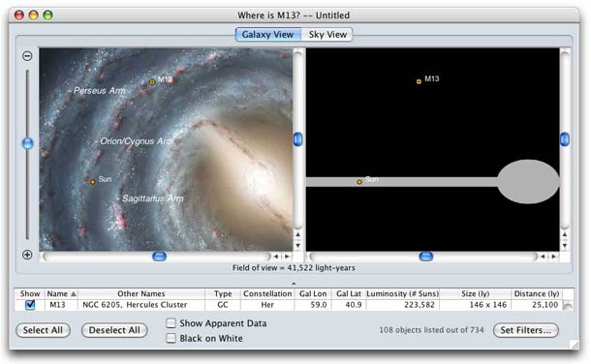Image resolution: width=591 pixels, height=364 pixels.
Task: Click the galaxy map horizontal scrollbar thumb
Action: click(160, 257)
